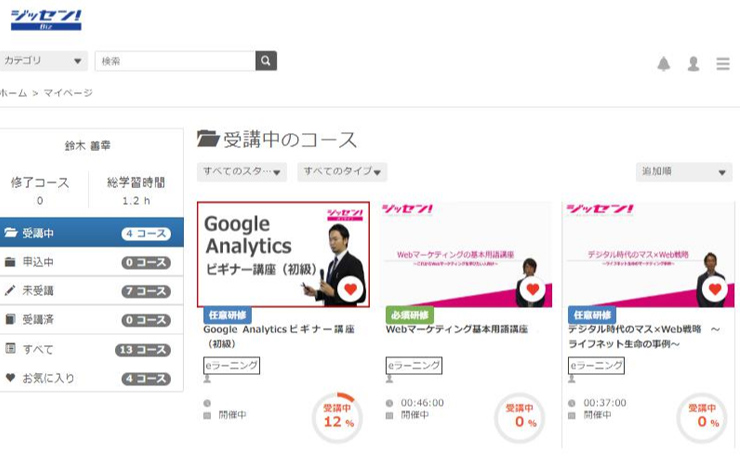Open the デジタル時代のマス×Web戦略 thumbnail
This screenshot has width=740, height=456.
[648, 254]
